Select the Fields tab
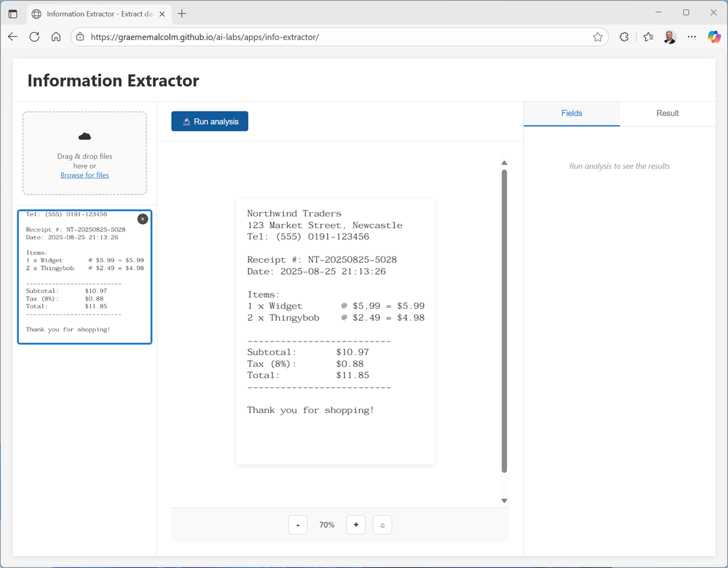The image size is (728, 568). click(x=571, y=113)
